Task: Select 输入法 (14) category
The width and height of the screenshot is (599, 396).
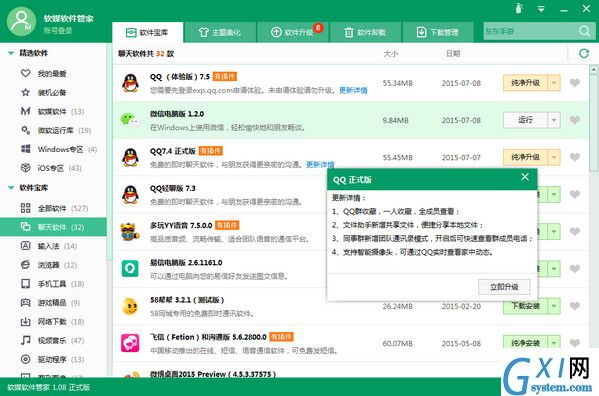Action: [53, 246]
